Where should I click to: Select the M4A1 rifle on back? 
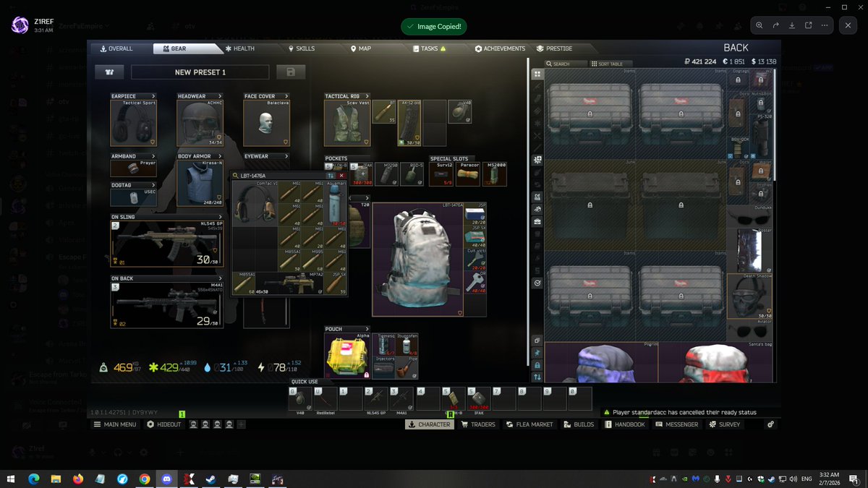[166, 304]
